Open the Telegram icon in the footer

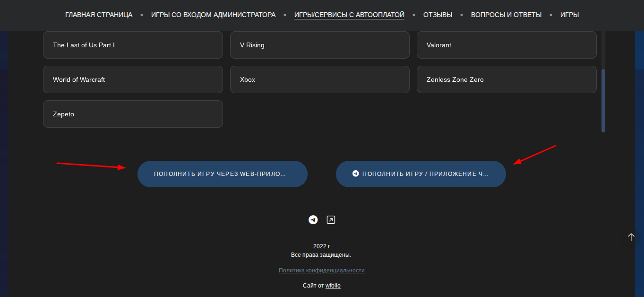[x=313, y=220]
